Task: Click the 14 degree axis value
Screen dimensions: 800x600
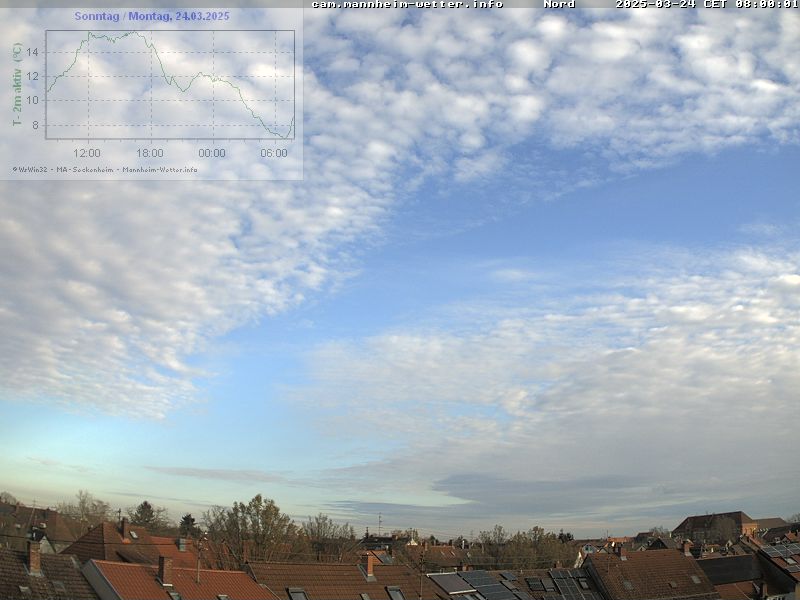Action: (32, 52)
